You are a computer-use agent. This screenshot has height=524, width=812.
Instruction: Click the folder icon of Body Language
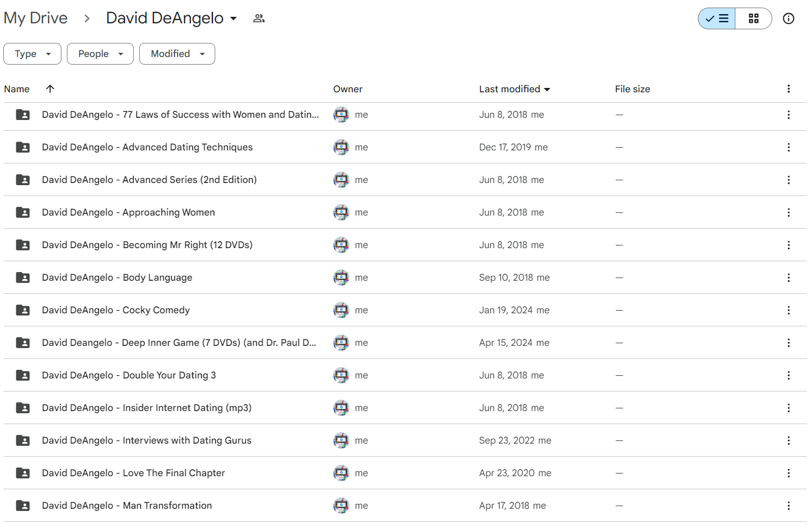point(23,277)
